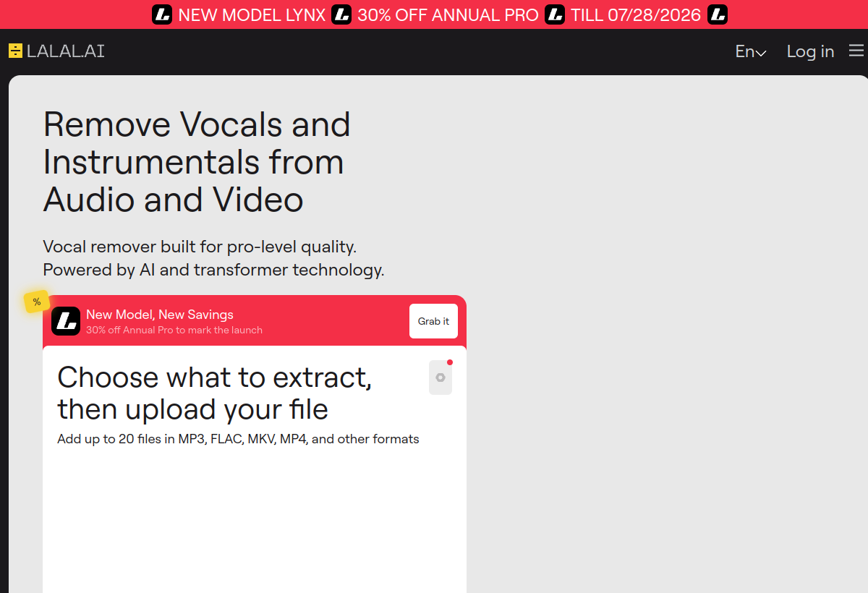
Task: Click the Remove Vocals and Instrumentals heading
Action: coord(197,162)
